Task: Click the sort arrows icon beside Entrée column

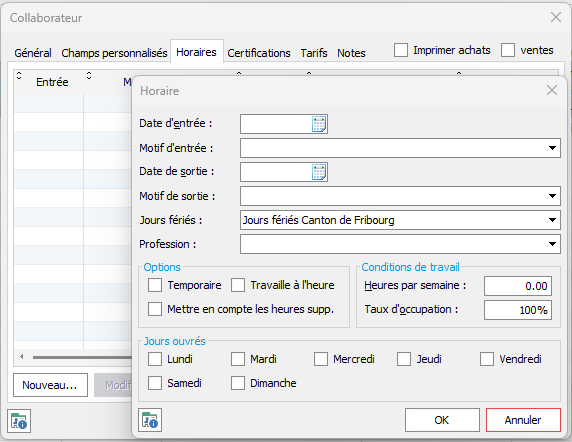Action: [x=19, y=76]
